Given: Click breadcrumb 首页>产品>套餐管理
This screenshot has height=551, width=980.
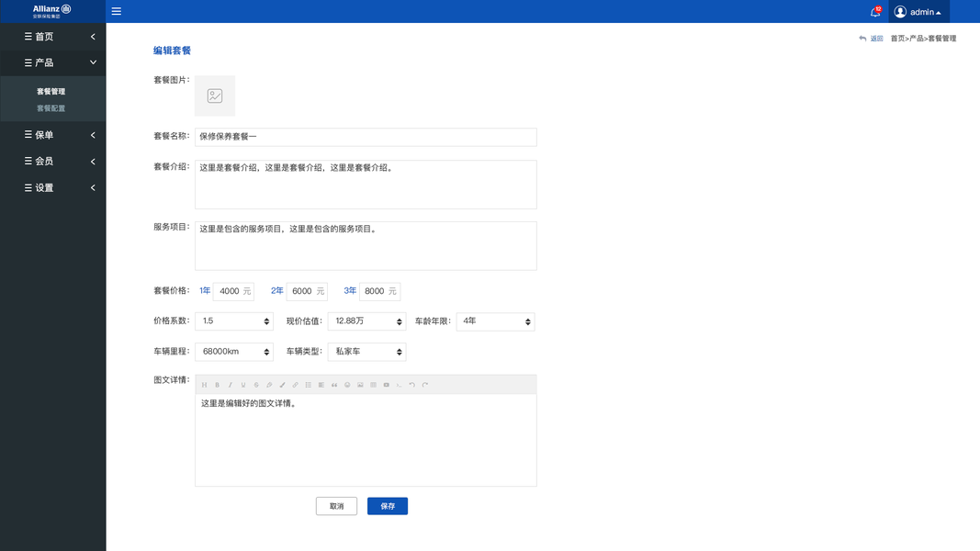Looking at the screenshot, I should (x=923, y=39).
